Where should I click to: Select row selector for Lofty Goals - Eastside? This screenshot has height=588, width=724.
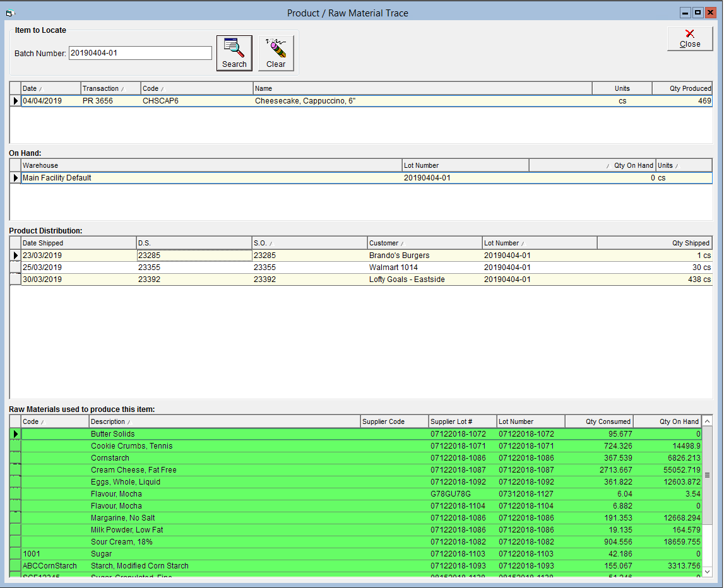(x=15, y=279)
